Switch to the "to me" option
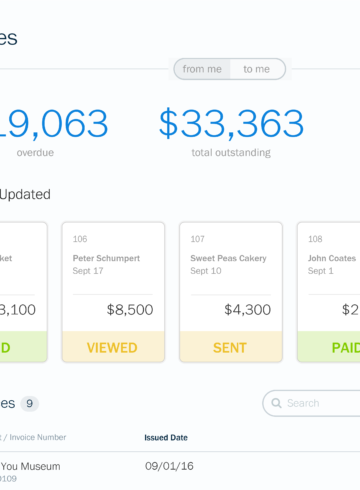 257,69
